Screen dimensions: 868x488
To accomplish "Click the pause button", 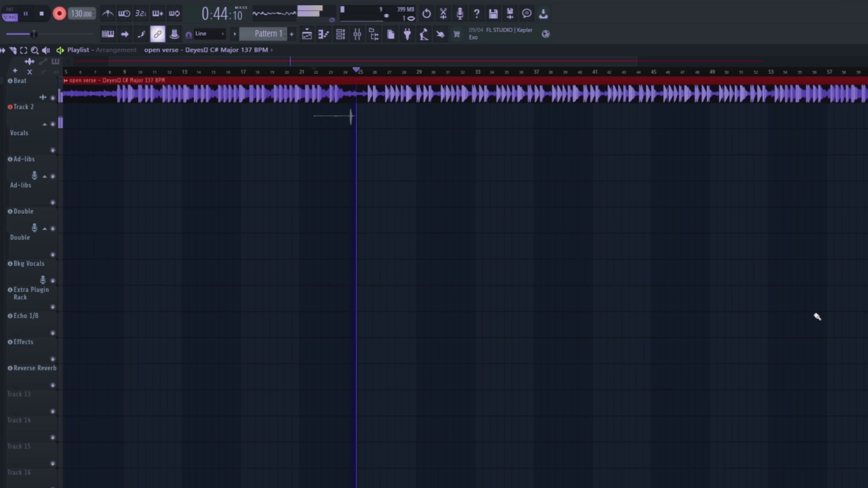I will [26, 14].
